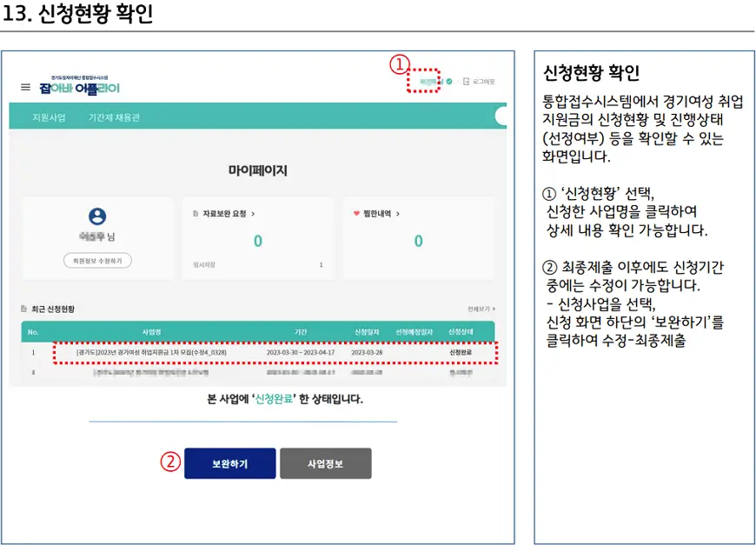Click the 자료보완 요청 count of 0
This screenshot has width=756, height=545.
click(x=257, y=242)
